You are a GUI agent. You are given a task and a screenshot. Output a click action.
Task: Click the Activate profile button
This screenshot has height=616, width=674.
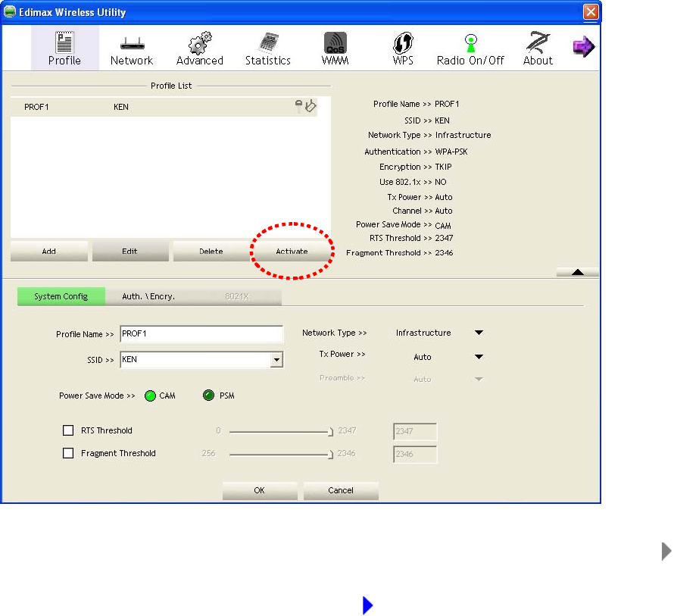(x=292, y=252)
